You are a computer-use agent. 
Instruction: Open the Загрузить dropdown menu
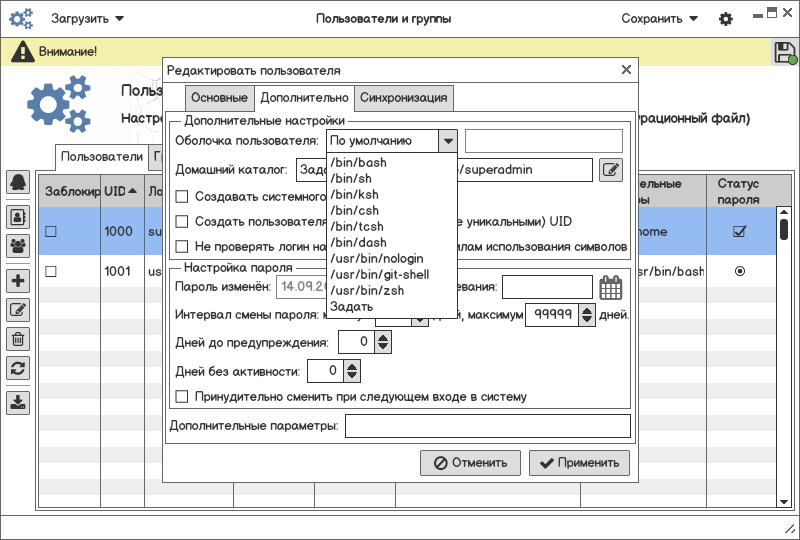(88, 19)
